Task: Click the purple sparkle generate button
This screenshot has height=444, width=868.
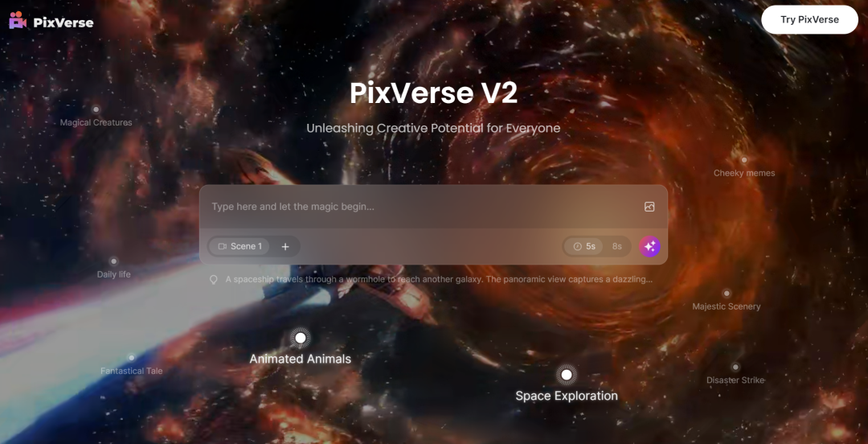Action: 650,246
